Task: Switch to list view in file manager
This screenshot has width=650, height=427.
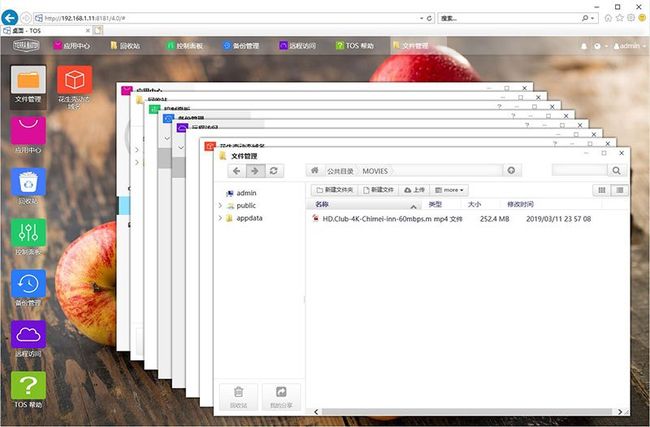Action: tap(620, 190)
